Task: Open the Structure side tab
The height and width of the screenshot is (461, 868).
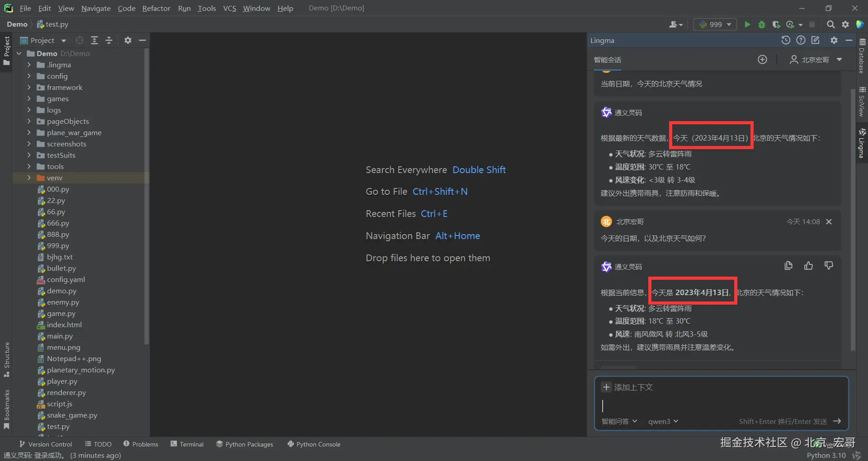Action: pos(7,360)
